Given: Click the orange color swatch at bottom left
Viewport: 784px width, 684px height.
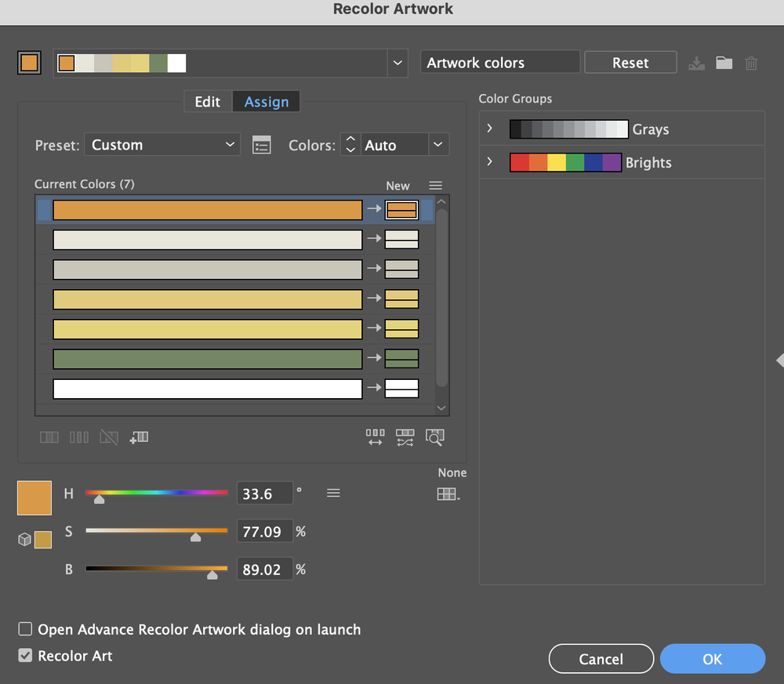Looking at the screenshot, I should 34,498.
